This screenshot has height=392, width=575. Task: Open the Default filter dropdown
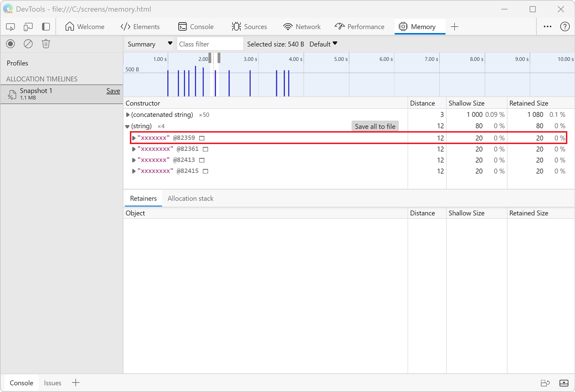tap(323, 44)
